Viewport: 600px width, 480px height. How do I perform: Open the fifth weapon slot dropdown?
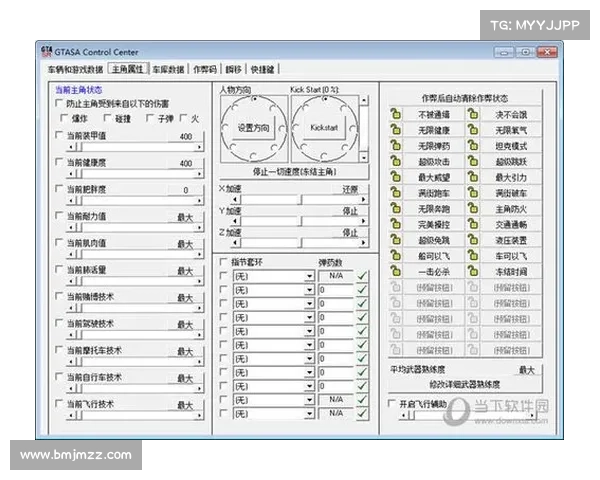pos(309,331)
